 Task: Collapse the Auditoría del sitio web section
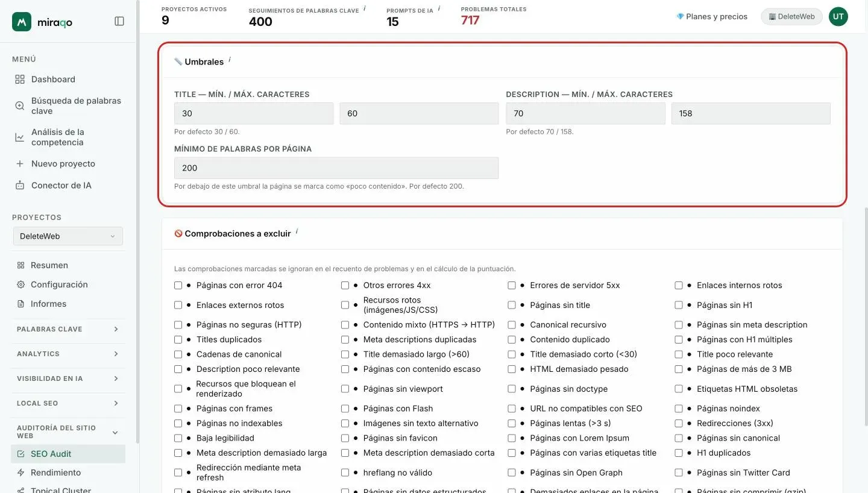[x=68, y=432]
